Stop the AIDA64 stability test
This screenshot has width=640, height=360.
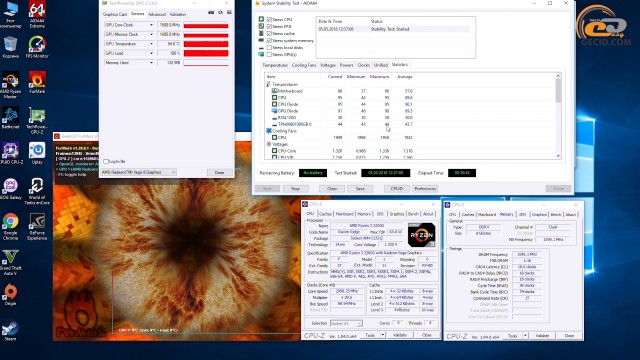[296, 189]
